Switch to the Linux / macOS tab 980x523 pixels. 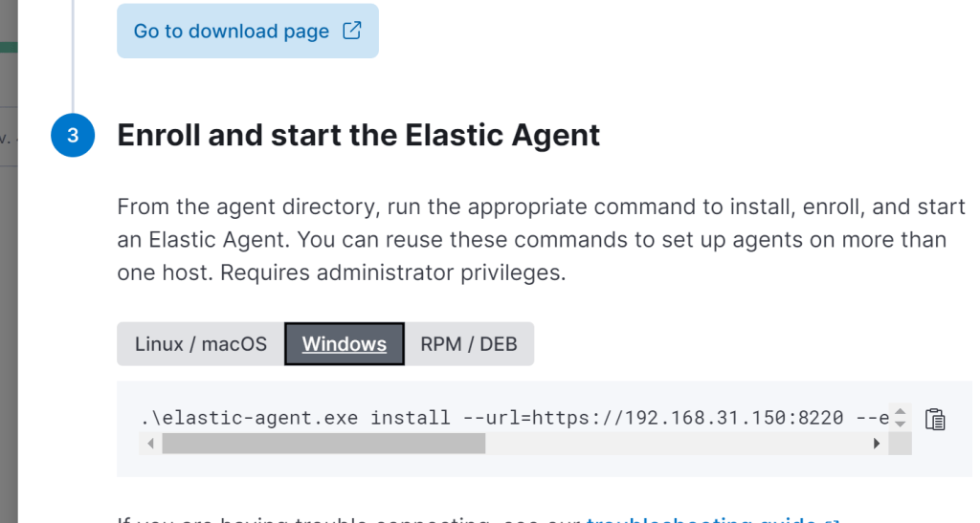201,344
